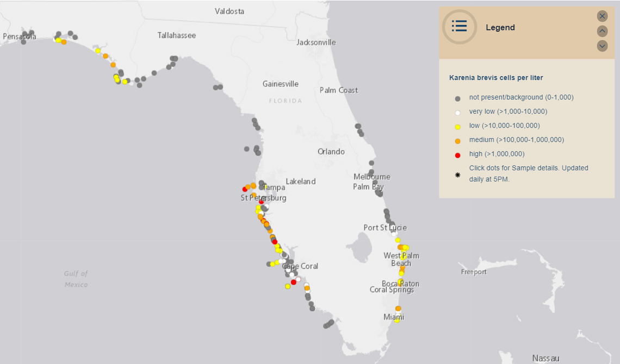
Task: Expand the next panel using the down chevron
Action: [602, 46]
